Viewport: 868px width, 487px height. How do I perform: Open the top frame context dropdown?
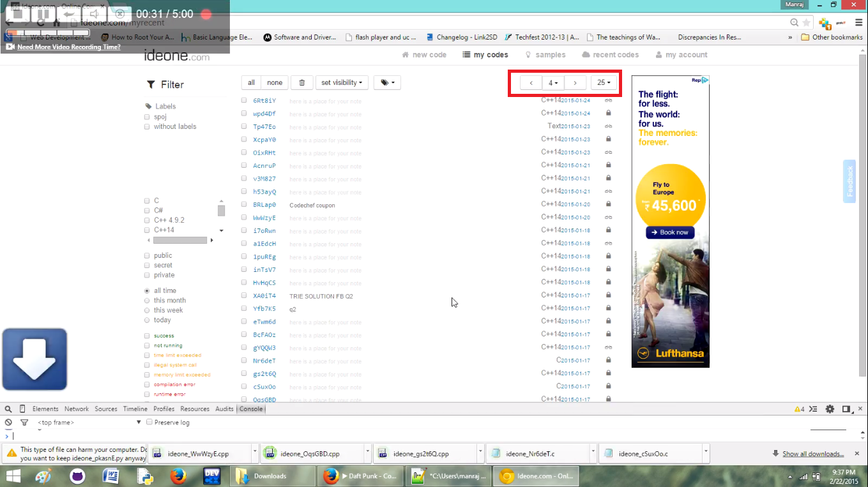[89, 423]
